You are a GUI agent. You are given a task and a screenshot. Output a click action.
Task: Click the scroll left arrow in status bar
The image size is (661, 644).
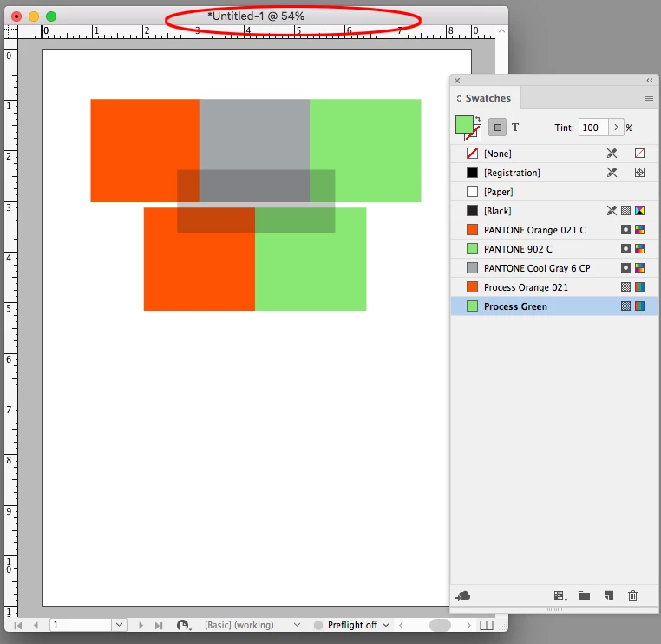pyautogui.click(x=402, y=625)
